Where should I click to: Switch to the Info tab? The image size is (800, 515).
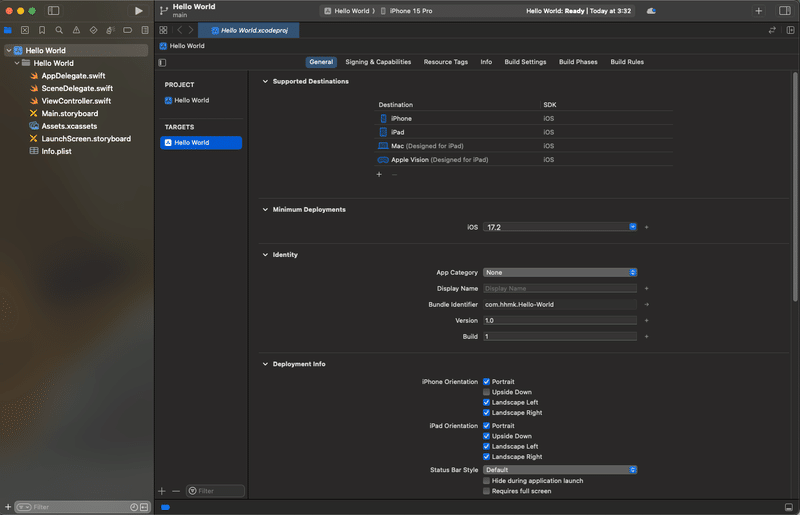(x=486, y=62)
